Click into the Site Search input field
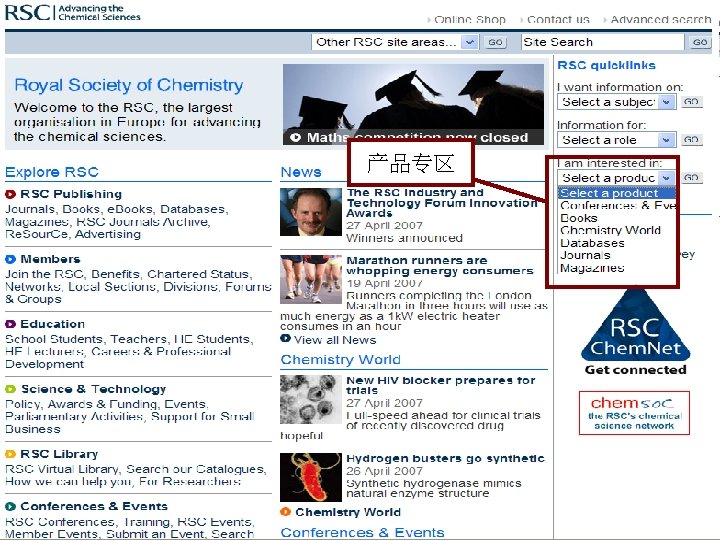Screen dimensions: 720x540 click(x=603, y=42)
